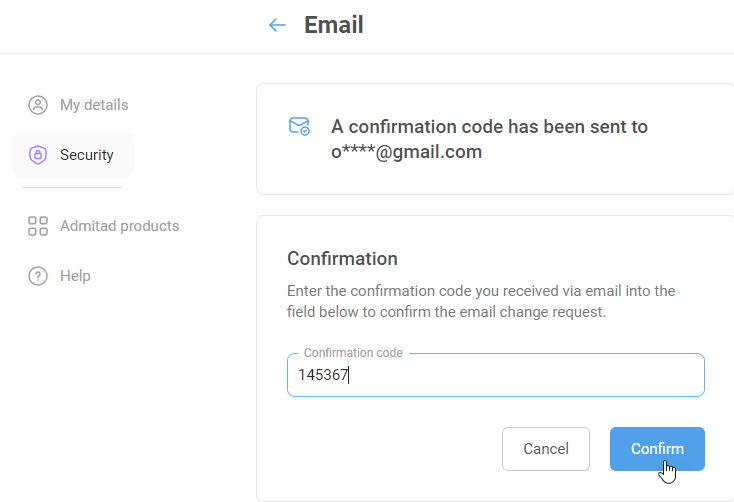Click the Admitad products grid icon
The image size is (734, 502).
click(38, 226)
